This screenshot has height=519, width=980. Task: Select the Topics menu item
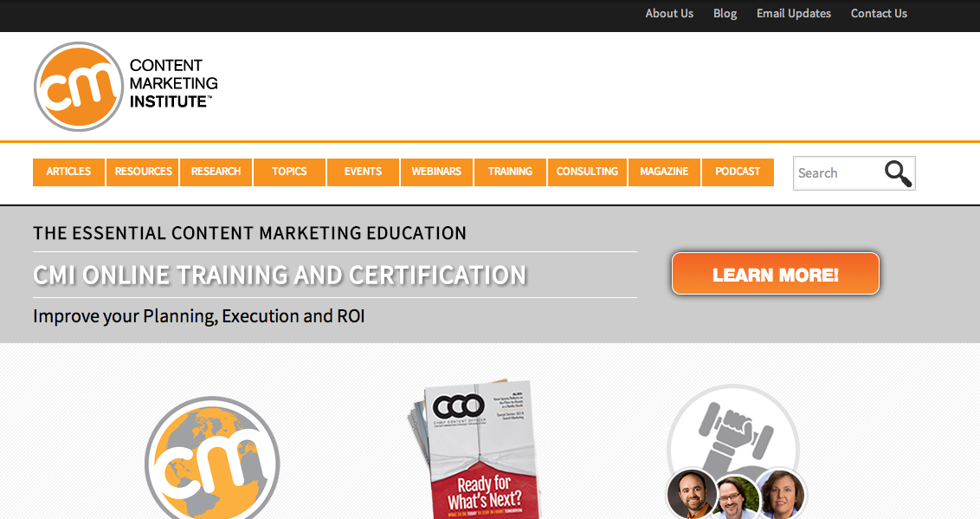pyautogui.click(x=289, y=172)
